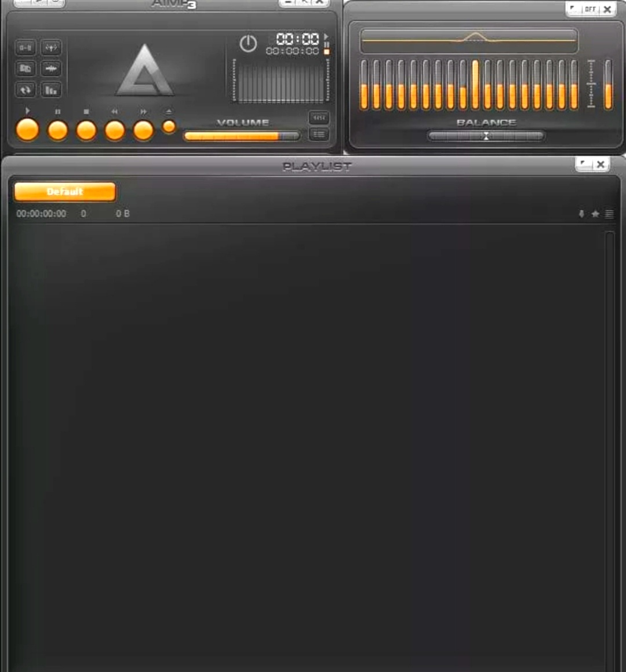
Task: Click the spectrum visualization area
Action: coord(281,81)
